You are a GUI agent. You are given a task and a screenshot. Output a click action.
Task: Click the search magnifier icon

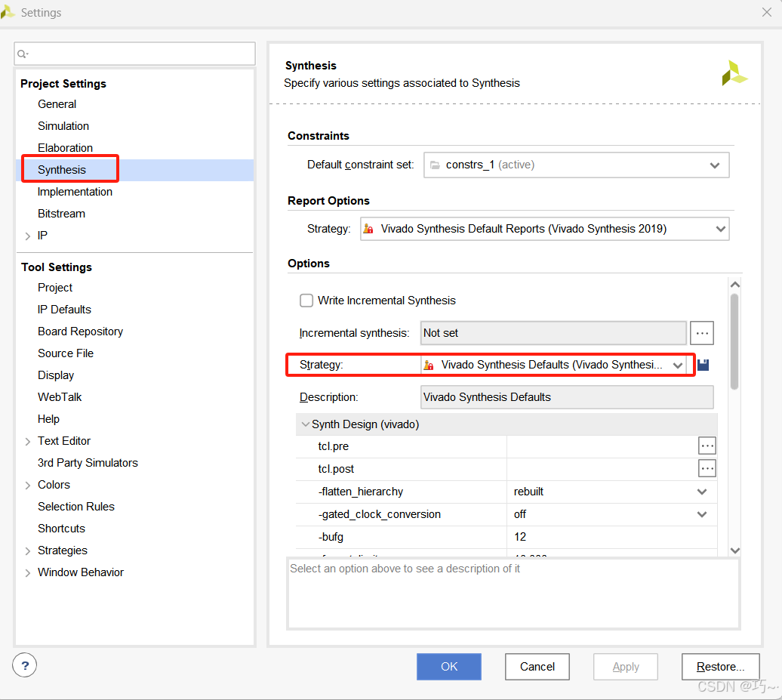22,54
